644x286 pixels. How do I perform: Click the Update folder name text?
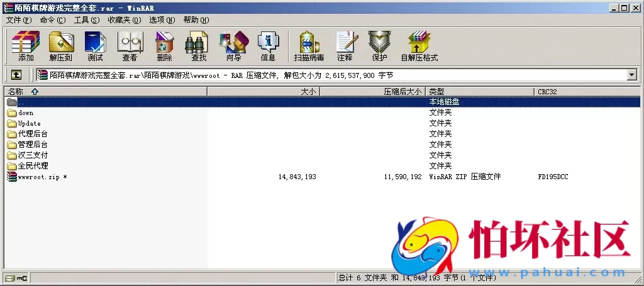[x=29, y=123]
